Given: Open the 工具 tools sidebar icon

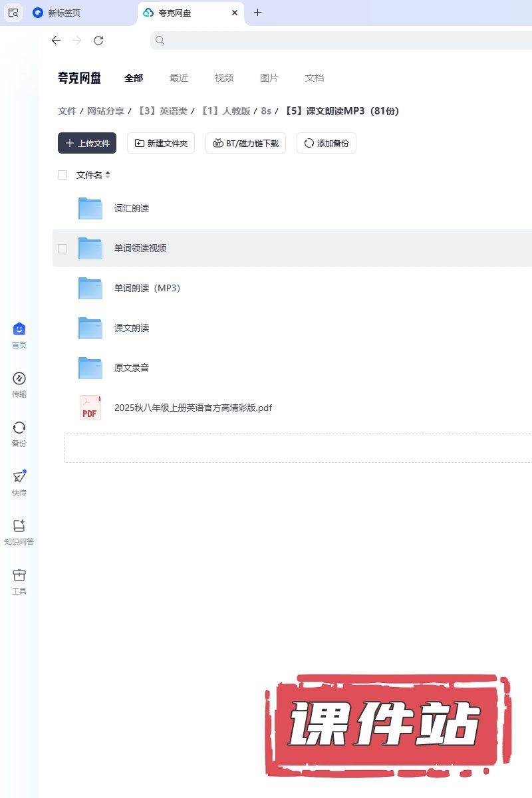Looking at the screenshot, I should click(19, 575).
